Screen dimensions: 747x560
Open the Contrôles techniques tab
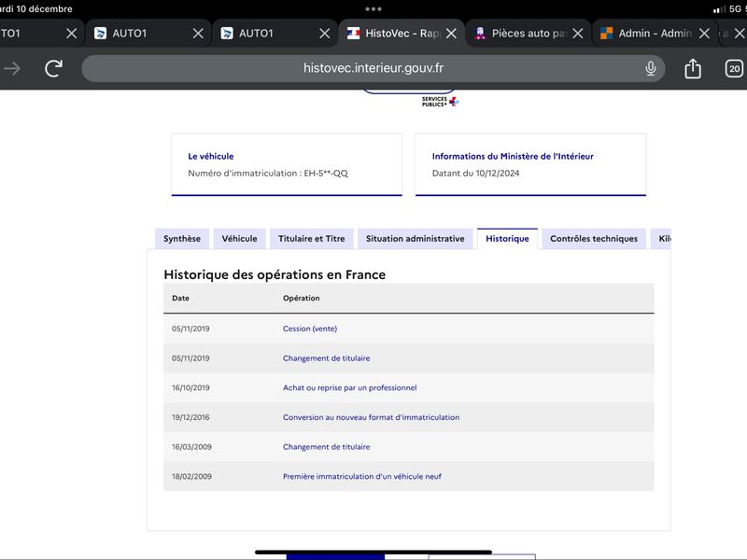point(594,239)
